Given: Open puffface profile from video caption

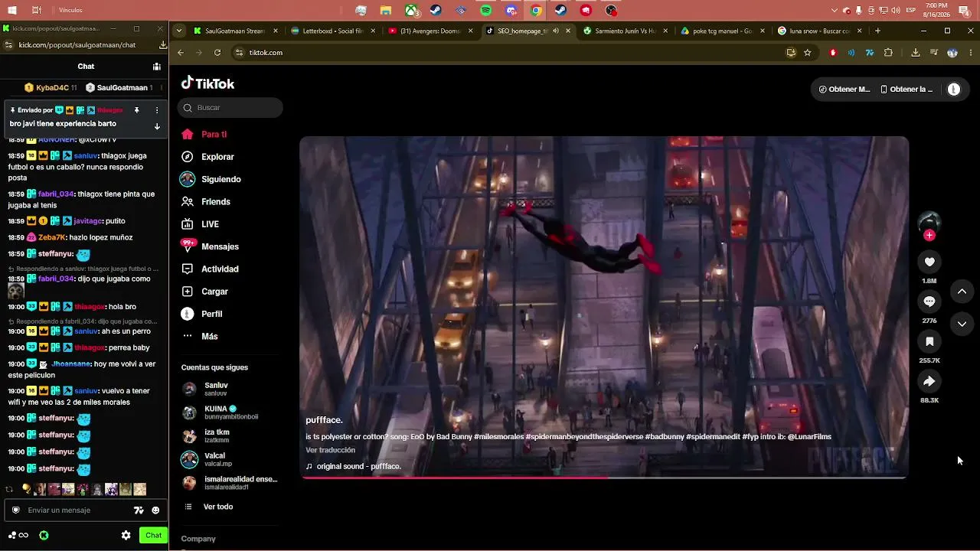Looking at the screenshot, I should [324, 420].
